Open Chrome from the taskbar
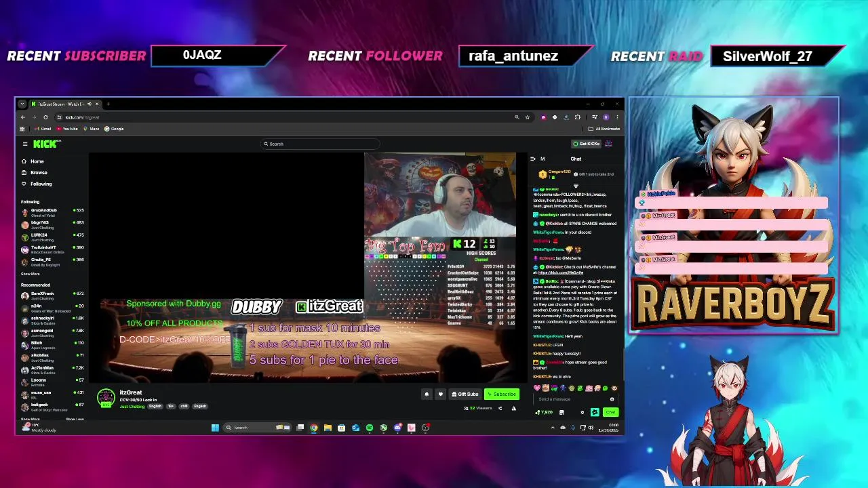 point(313,428)
